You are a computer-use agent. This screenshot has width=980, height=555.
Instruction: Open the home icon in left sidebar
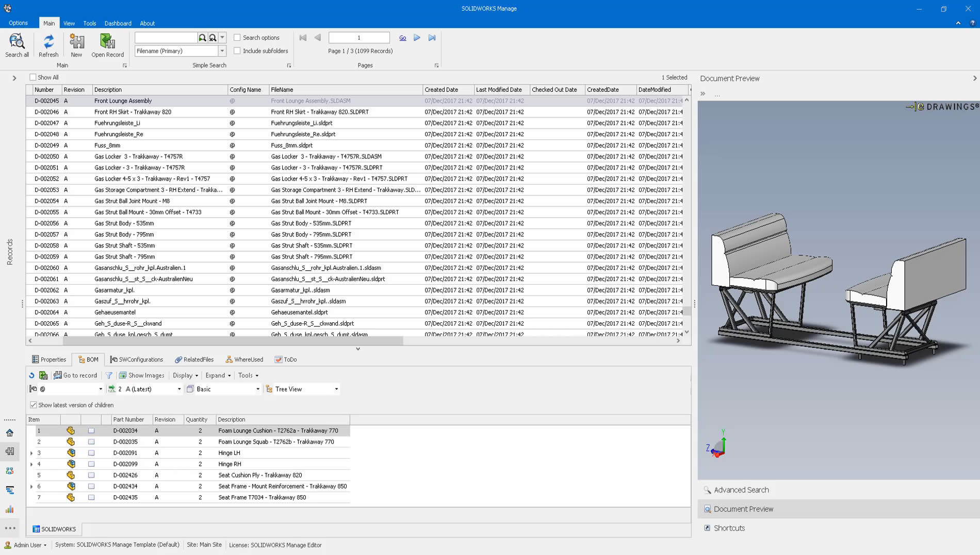coord(10,433)
